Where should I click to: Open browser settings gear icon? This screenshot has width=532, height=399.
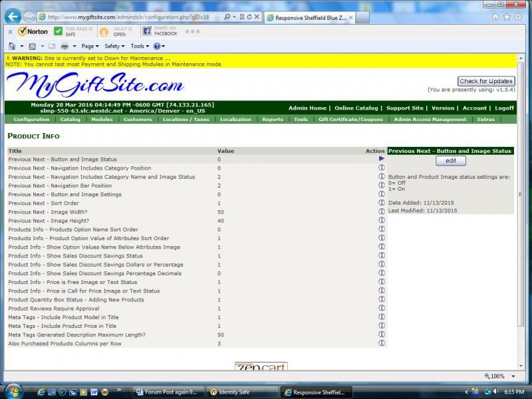(518, 17)
